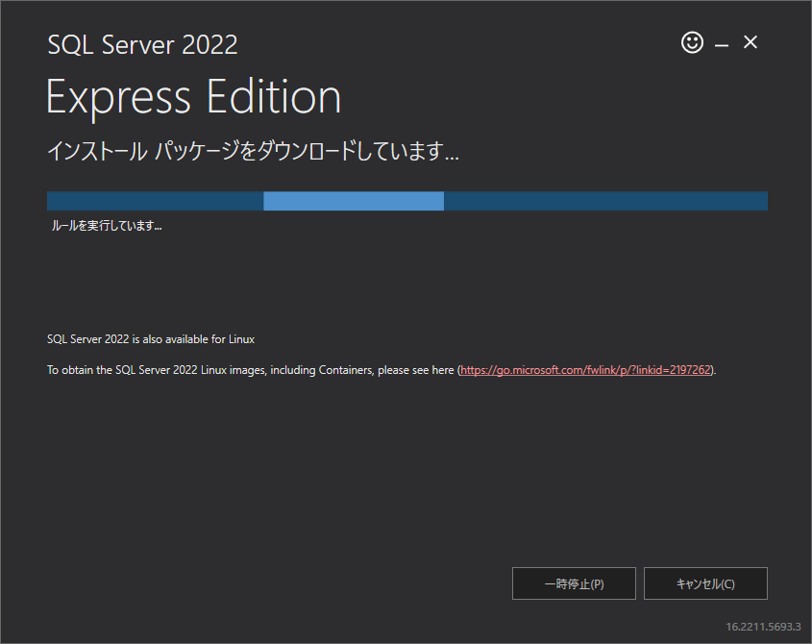
Task: Click the Express Edition heading
Action: [x=194, y=97]
